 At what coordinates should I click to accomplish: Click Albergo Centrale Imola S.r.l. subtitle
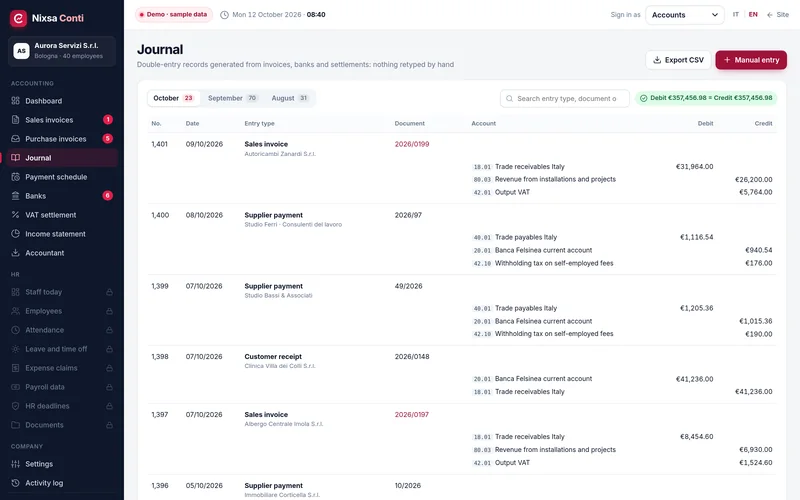tap(284, 424)
